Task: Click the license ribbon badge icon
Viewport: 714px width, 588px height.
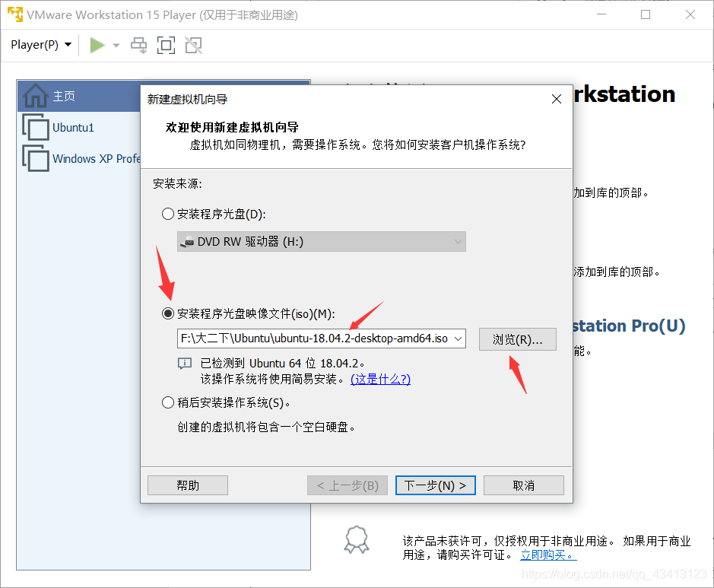Action: tap(357, 540)
